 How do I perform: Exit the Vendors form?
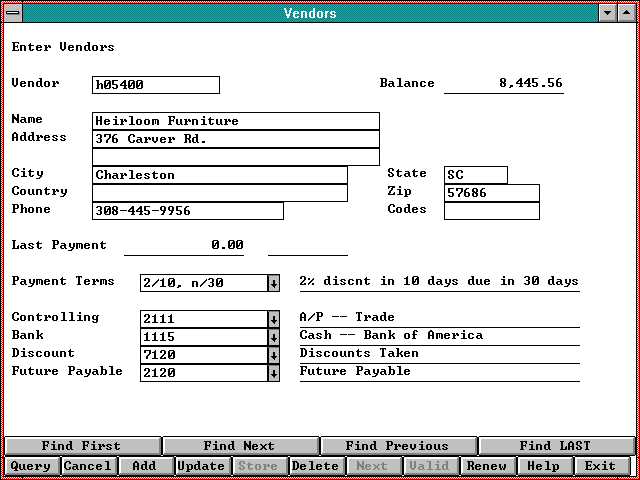(x=600, y=466)
